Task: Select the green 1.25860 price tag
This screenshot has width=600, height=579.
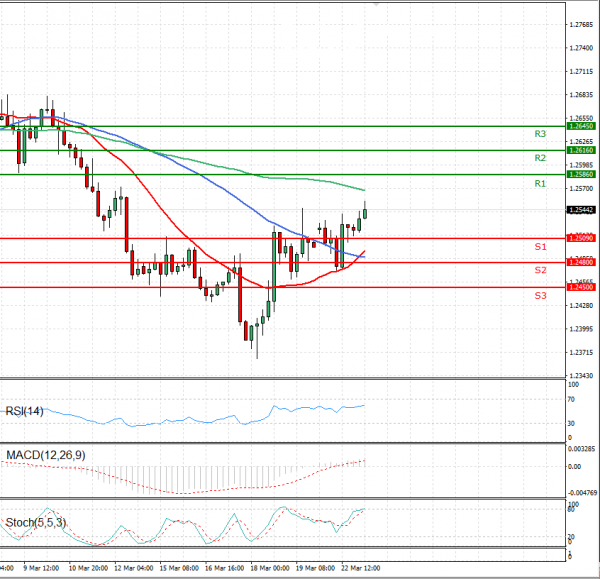Action: pyautogui.click(x=581, y=175)
